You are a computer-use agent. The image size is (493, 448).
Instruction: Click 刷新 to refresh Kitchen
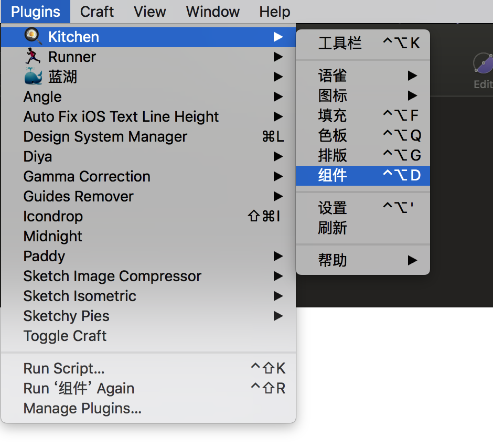pyautogui.click(x=333, y=228)
